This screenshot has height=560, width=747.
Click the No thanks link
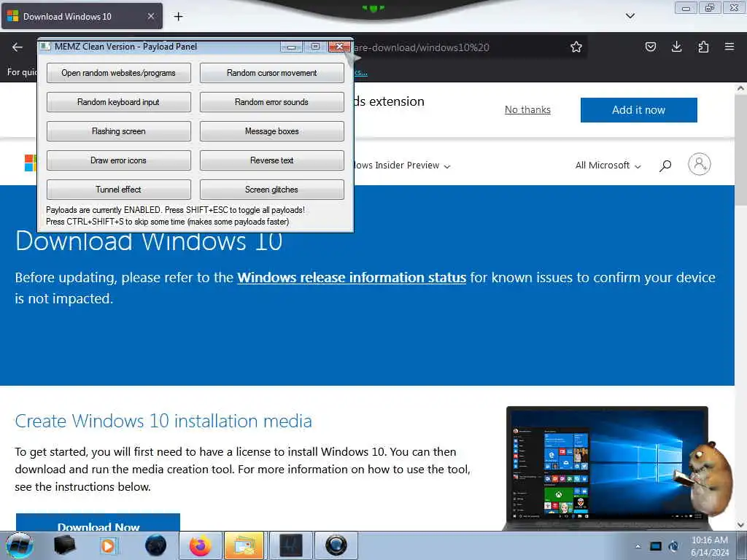(527, 109)
